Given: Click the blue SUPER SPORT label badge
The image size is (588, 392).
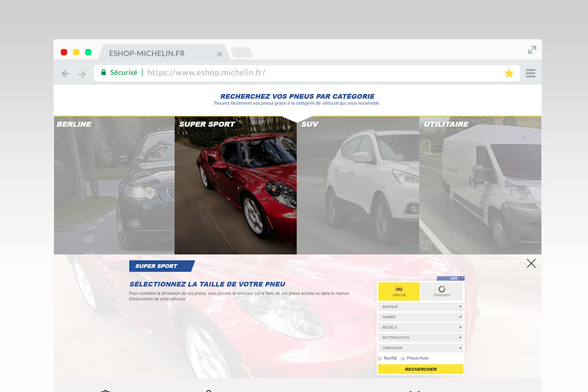Looking at the screenshot, I should point(162,266).
